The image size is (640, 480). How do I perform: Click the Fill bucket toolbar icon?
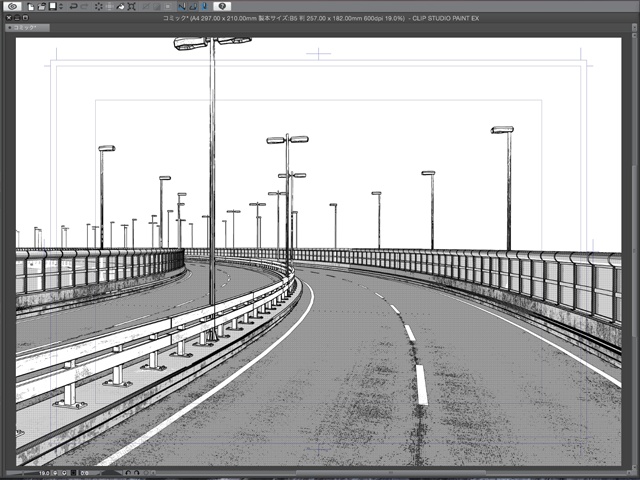click(x=120, y=7)
